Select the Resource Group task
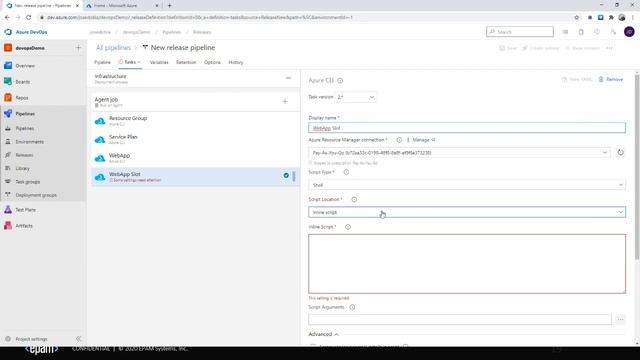The image size is (640, 360). (195, 121)
